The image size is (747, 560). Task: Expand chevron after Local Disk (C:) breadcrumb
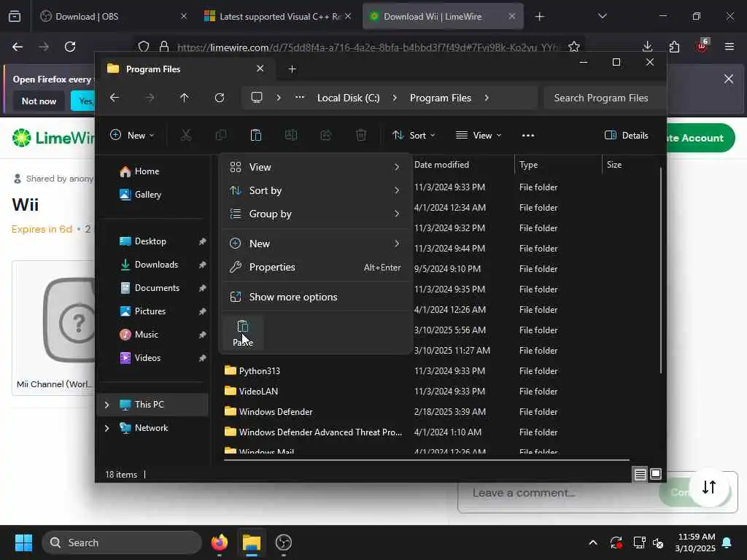click(395, 98)
